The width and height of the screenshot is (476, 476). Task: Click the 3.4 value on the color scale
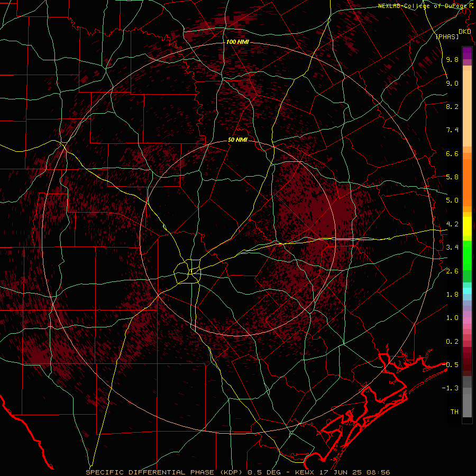point(452,248)
